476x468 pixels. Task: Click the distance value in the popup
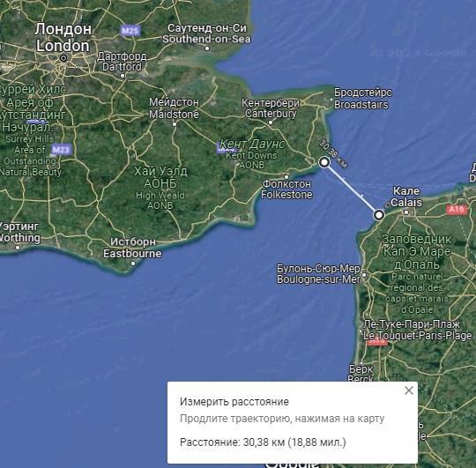point(263,442)
